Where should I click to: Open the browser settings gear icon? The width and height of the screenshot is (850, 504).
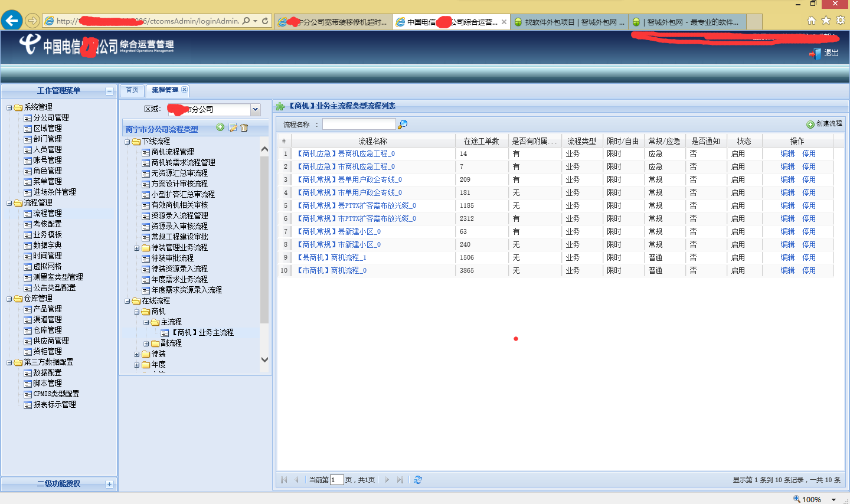(x=841, y=20)
